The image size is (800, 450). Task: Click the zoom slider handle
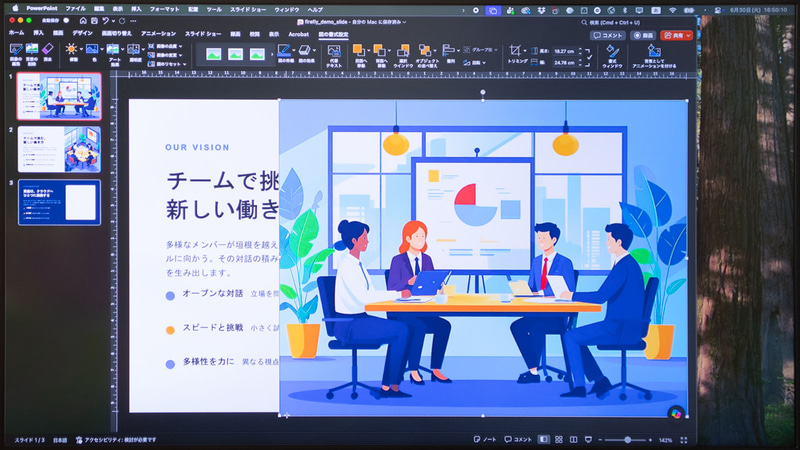point(628,440)
